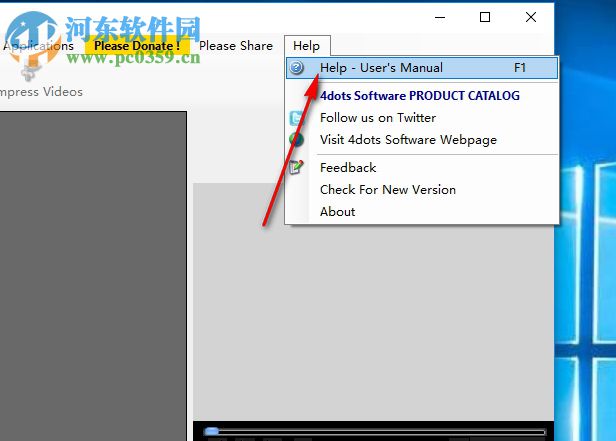Click inside the gray video preview area

click(x=373, y=302)
